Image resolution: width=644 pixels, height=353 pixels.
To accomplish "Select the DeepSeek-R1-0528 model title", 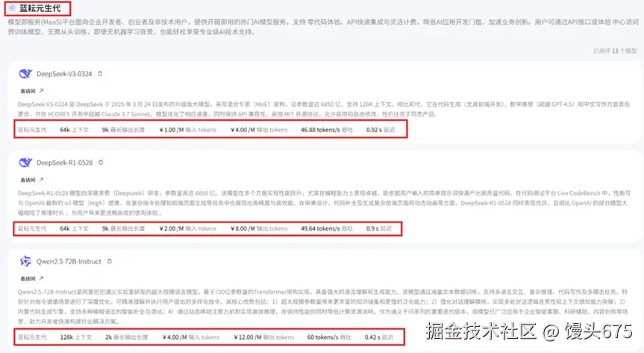I will point(64,163).
